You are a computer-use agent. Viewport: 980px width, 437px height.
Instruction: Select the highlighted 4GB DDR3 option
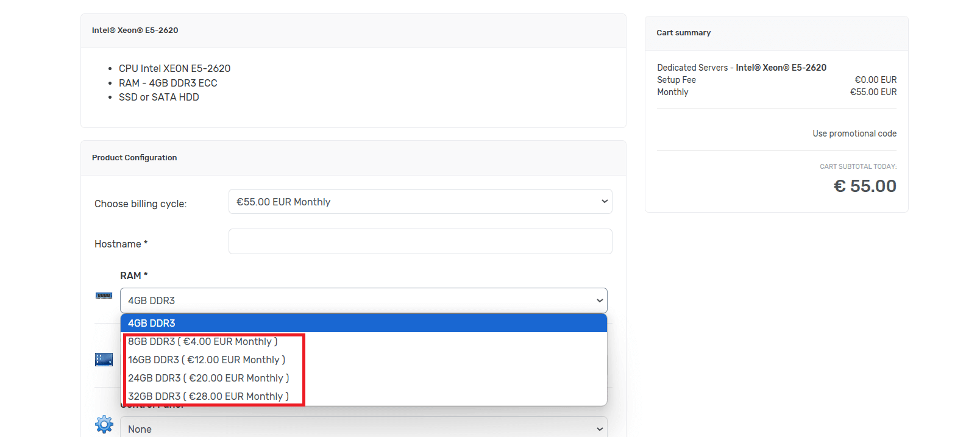point(364,323)
